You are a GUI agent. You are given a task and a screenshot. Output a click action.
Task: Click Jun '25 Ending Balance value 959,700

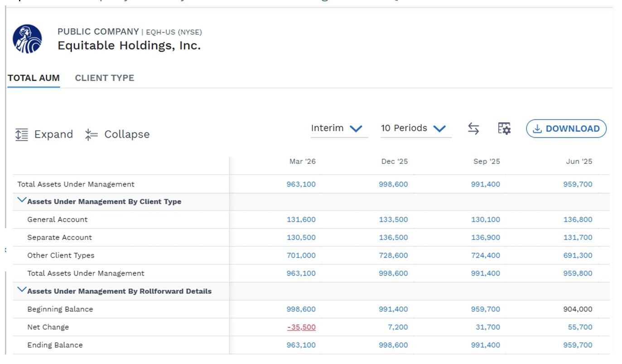point(578,345)
